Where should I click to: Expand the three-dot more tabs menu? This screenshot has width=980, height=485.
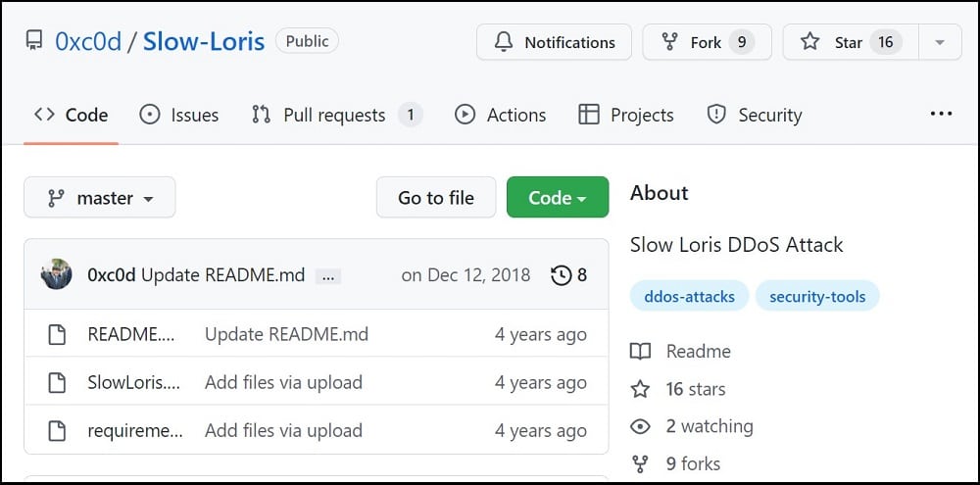941,114
